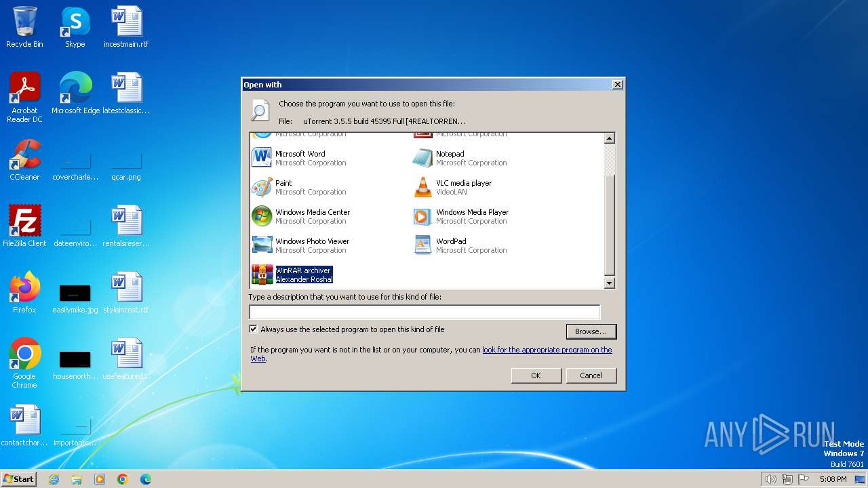Select the Firefox desktop shortcut
Image resolution: width=868 pixels, height=488 pixels.
pos(24,293)
